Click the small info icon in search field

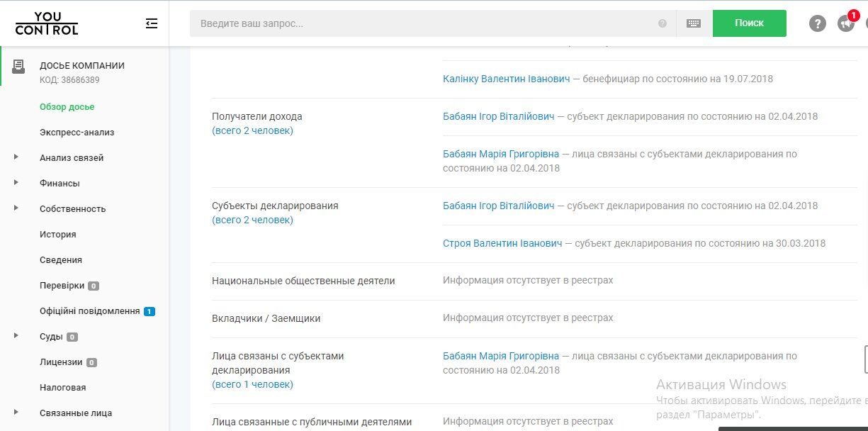(x=663, y=23)
